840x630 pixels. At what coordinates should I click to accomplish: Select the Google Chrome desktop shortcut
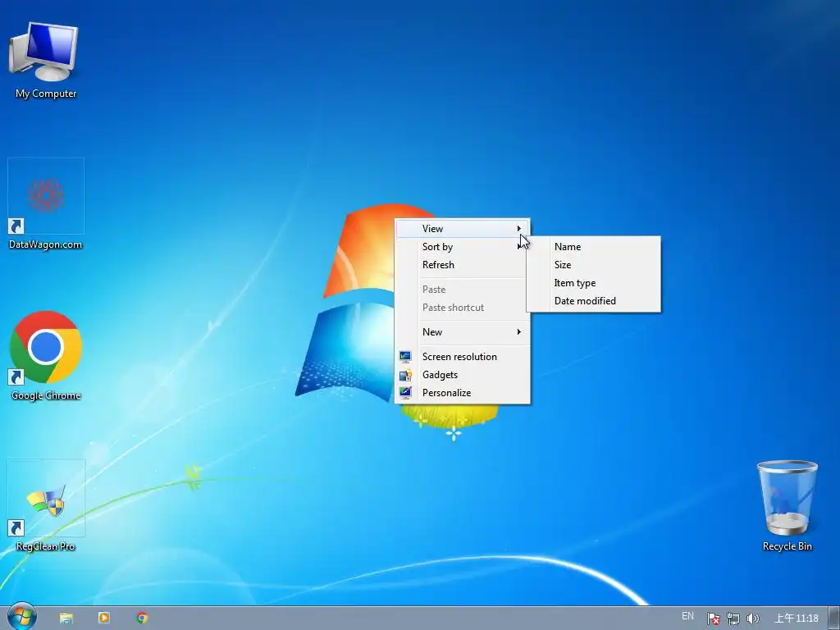coord(46,356)
